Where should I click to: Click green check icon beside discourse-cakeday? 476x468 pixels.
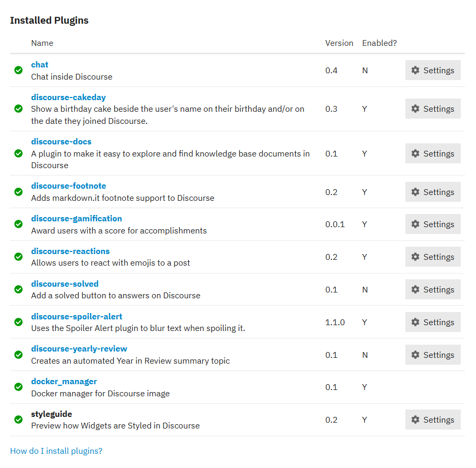[18, 109]
